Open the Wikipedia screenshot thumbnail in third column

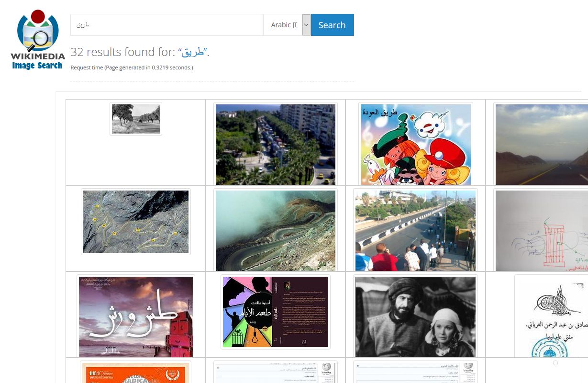tap(416, 372)
